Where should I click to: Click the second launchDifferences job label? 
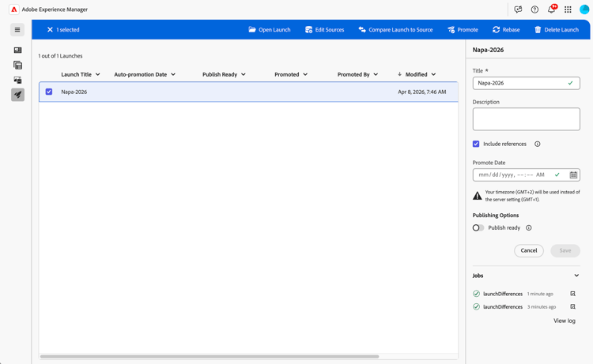coord(503,306)
